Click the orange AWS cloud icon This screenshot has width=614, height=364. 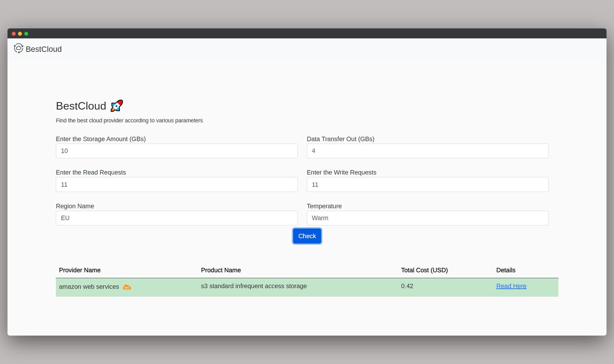[x=127, y=287]
